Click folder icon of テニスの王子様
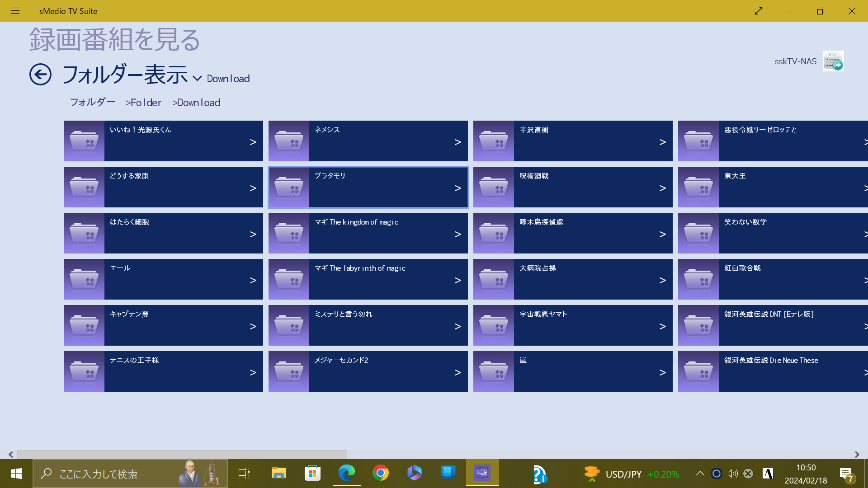 pos(84,371)
